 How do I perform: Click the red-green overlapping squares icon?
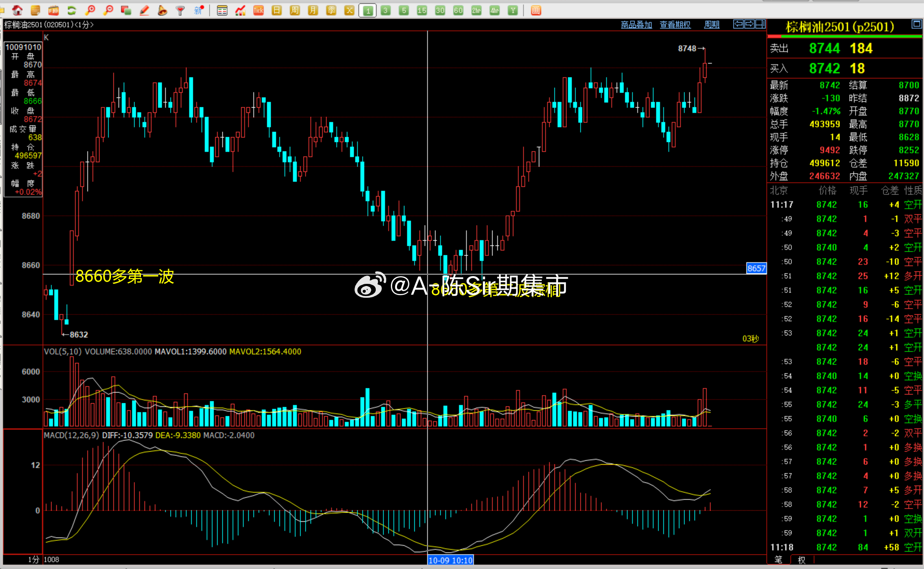[126, 10]
